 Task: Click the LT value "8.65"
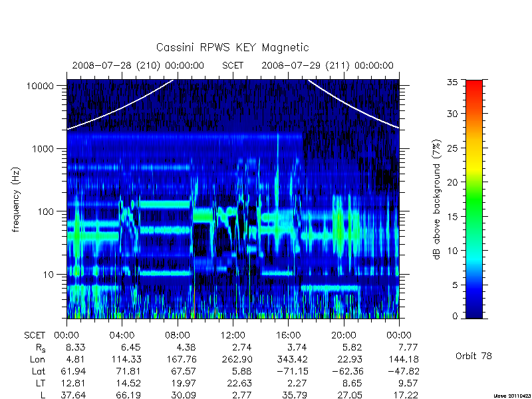pyautogui.click(x=352, y=384)
